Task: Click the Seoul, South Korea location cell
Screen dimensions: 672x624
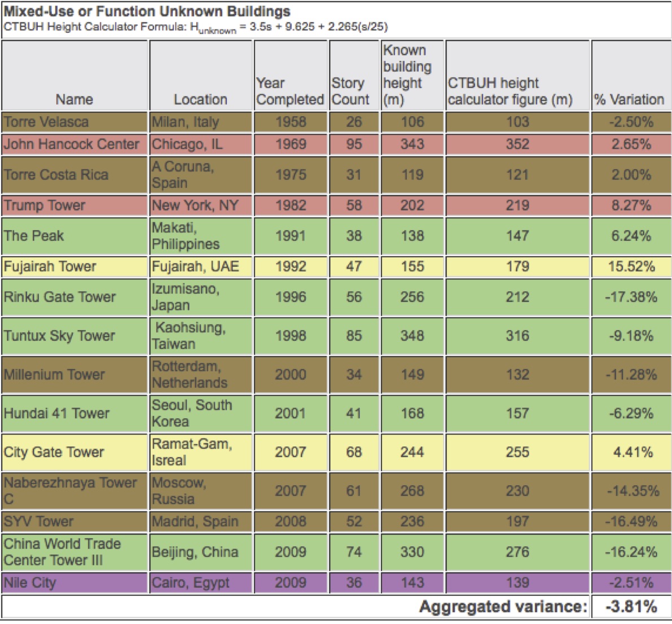Action: (x=192, y=413)
